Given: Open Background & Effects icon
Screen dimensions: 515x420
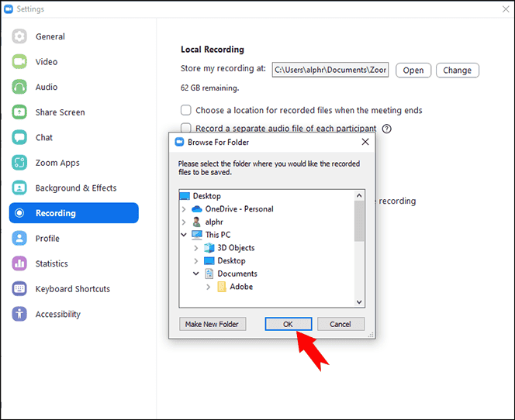Looking at the screenshot, I should point(19,188).
